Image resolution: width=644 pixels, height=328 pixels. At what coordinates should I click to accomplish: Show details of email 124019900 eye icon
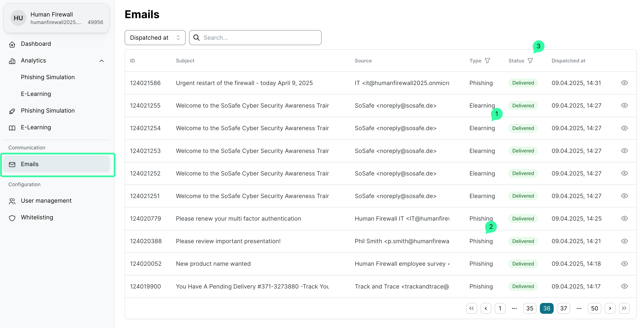click(624, 286)
